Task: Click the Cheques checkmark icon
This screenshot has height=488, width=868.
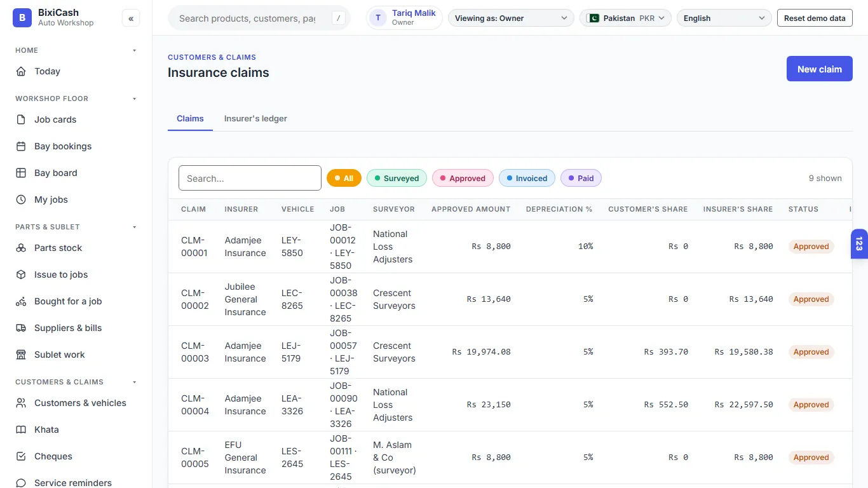Action: pyautogui.click(x=21, y=456)
